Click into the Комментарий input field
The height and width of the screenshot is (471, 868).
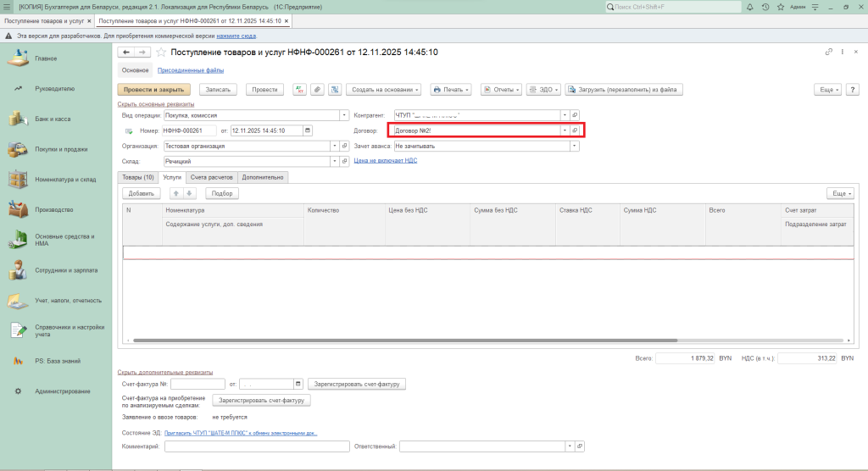pyautogui.click(x=257, y=446)
